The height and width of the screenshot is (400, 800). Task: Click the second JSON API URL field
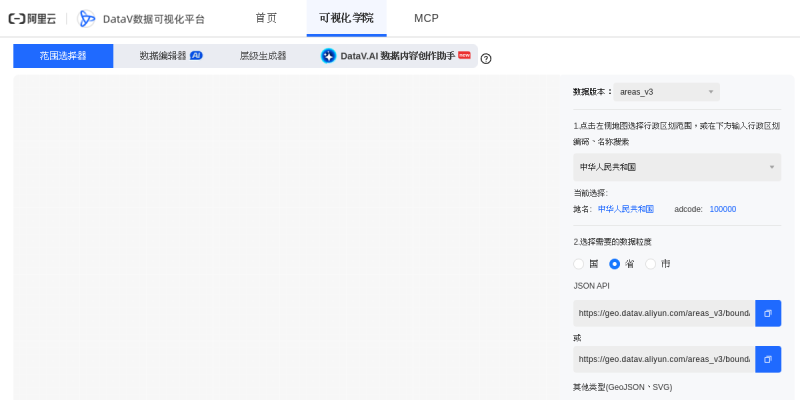[x=664, y=359]
